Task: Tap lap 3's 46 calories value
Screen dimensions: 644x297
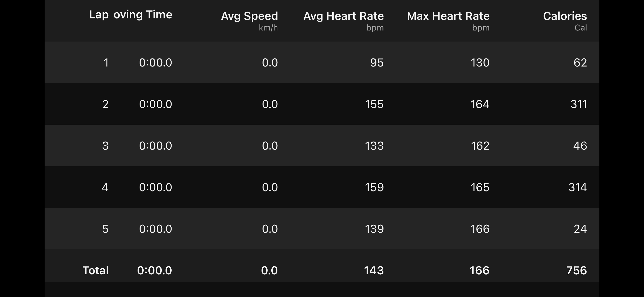Action: pyautogui.click(x=580, y=146)
